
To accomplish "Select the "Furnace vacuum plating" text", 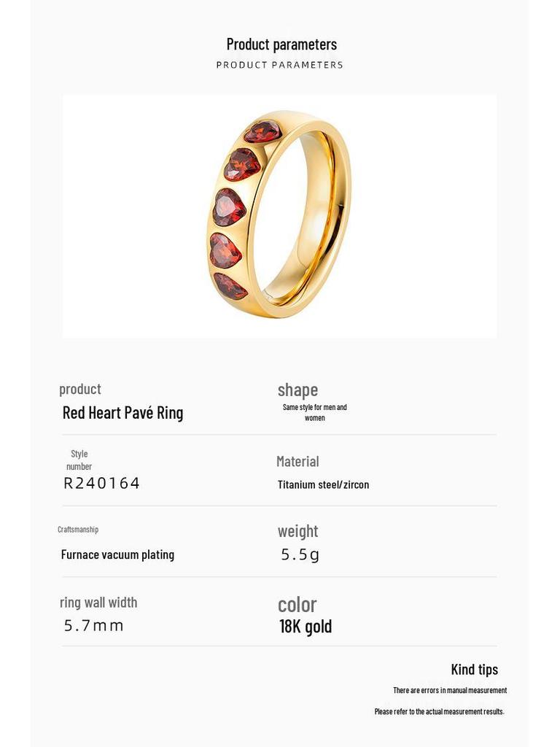I will point(117,554).
